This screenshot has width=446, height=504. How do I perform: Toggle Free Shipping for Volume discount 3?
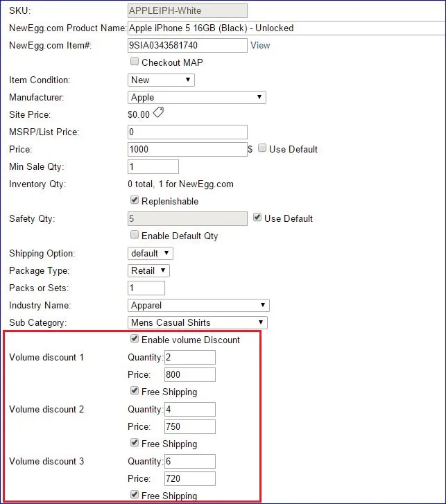tap(135, 495)
